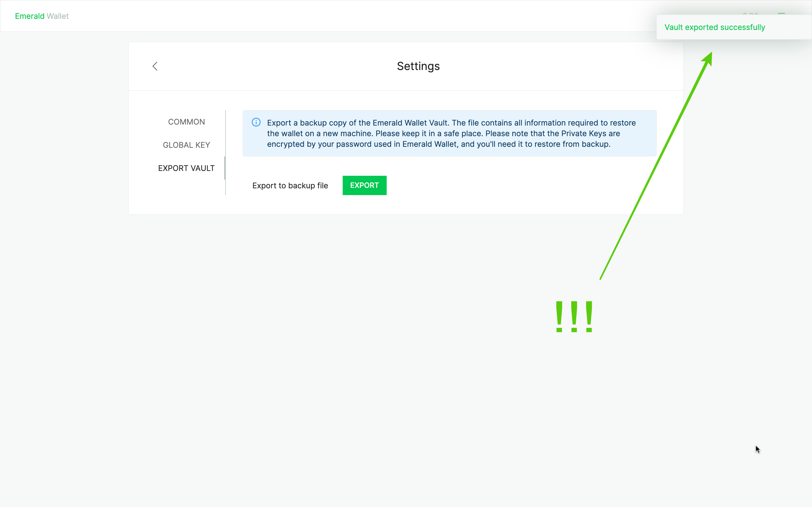812x507 pixels.
Task: Dismiss the Vault exported successfully notification
Action: [x=715, y=27]
